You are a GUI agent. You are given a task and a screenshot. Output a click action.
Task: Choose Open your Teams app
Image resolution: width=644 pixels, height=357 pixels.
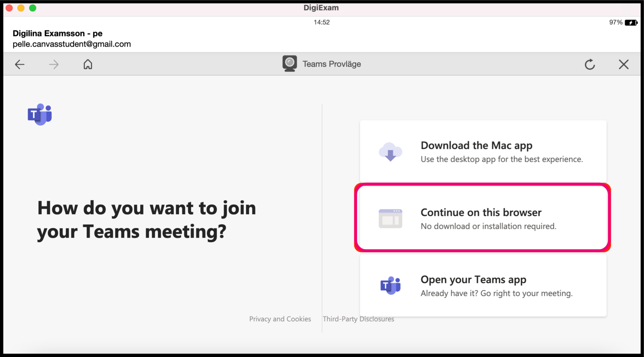[483, 285]
